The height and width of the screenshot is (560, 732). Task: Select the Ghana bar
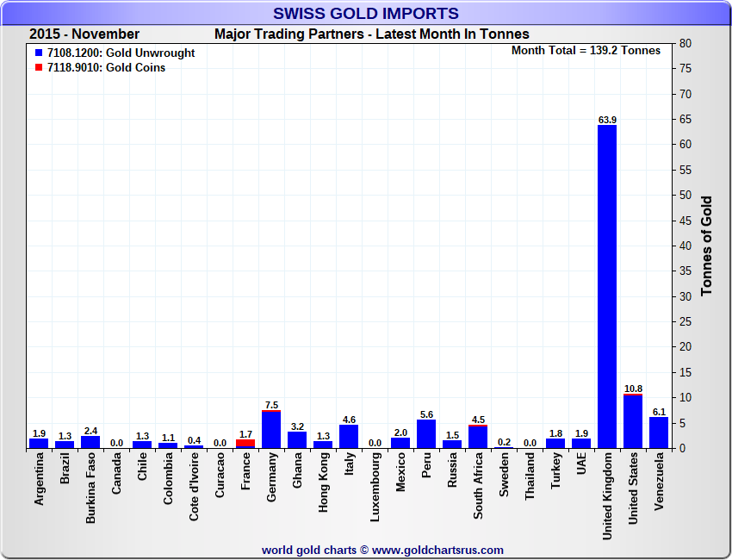[296, 440]
